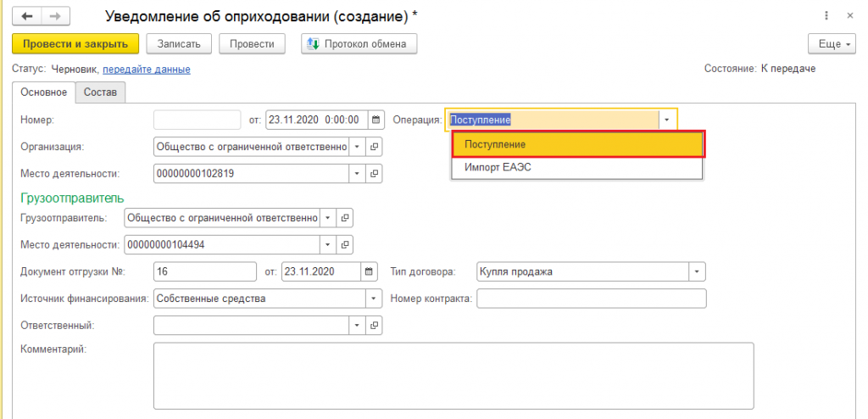Expand recipient Место деятельности 00000000102819 dropdown

[x=357, y=174]
